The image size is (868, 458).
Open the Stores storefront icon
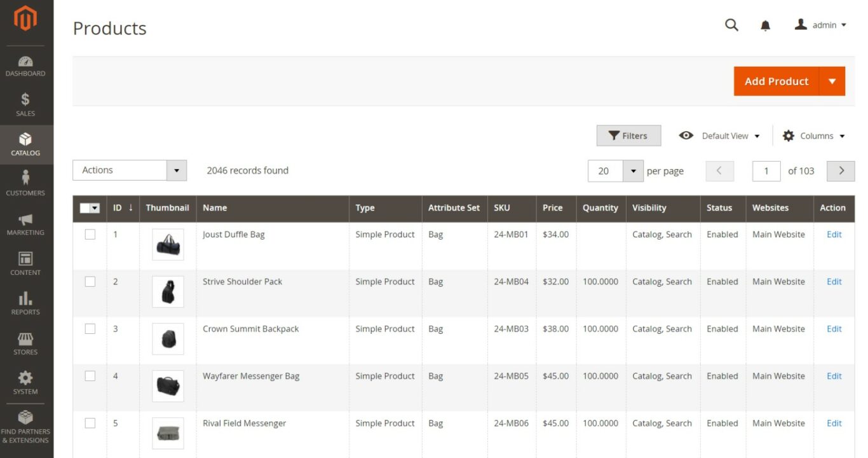coord(25,338)
